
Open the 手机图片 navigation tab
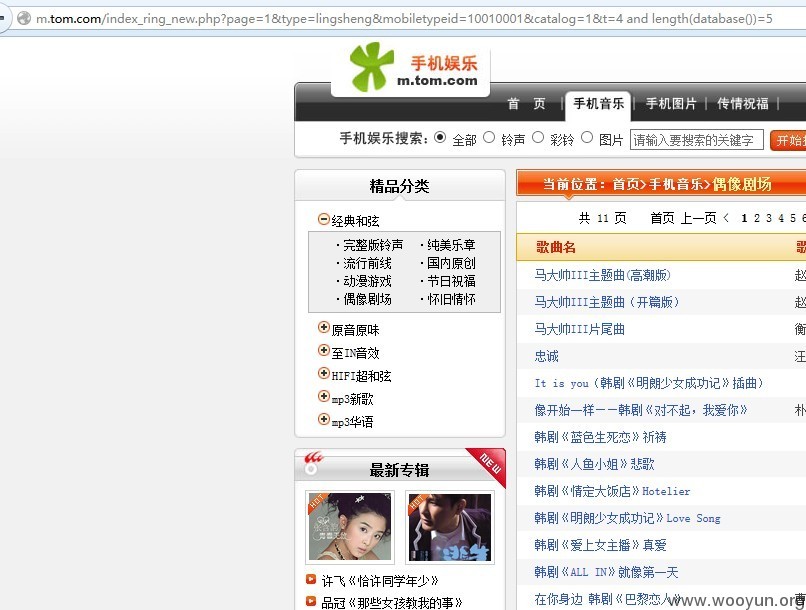671,104
